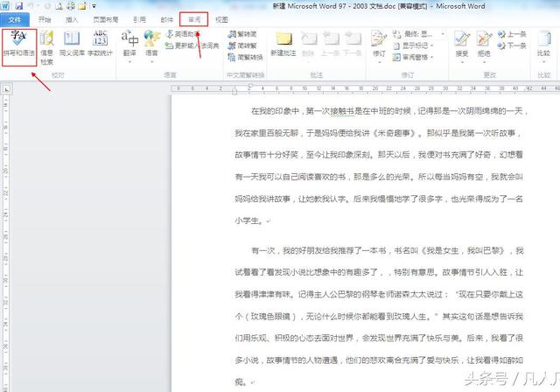Image resolution: width=560 pixels, height=392 pixels.
Task: Open the Final Showing Markup display dropdown
Action: click(418, 34)
